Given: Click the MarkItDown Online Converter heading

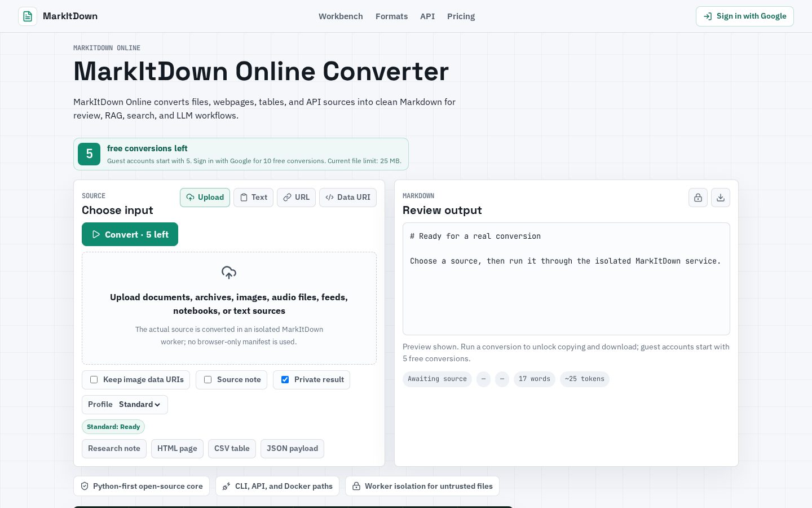Looking at the screenshot, I should 261,72.
